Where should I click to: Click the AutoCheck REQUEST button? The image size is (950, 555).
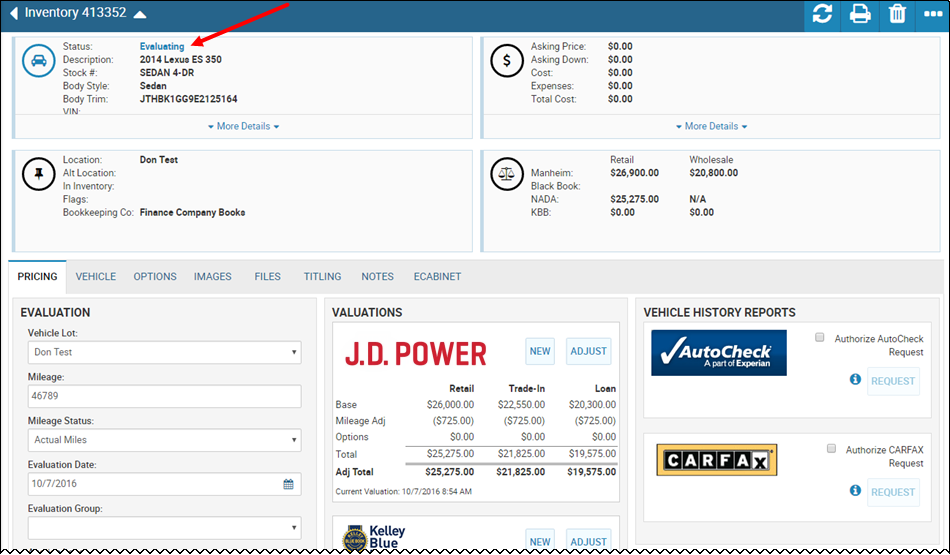coord(893,381)
